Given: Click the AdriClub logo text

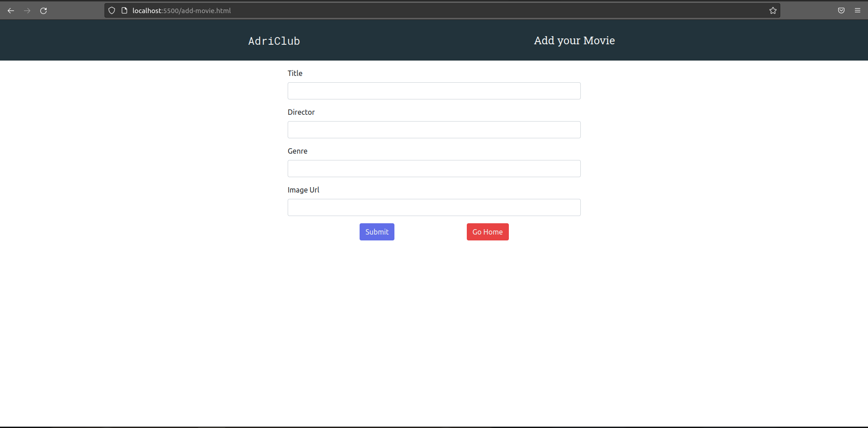Looking at the screenshot, I should click(x=274, y=41).
